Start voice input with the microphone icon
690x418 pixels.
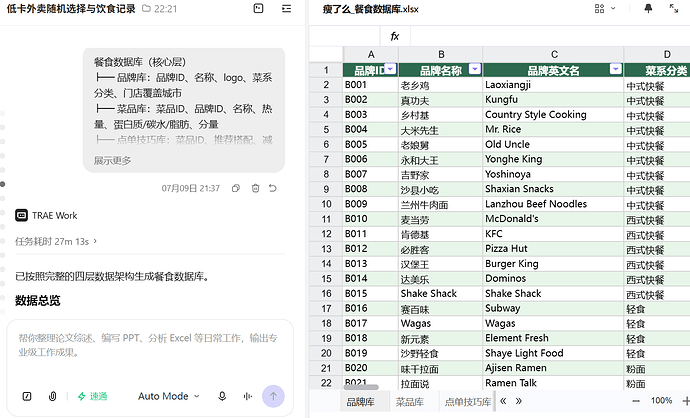[222, 396]
